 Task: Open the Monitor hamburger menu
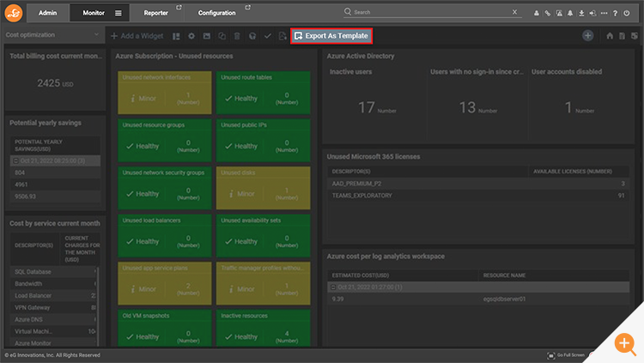[x=118, y=13]
